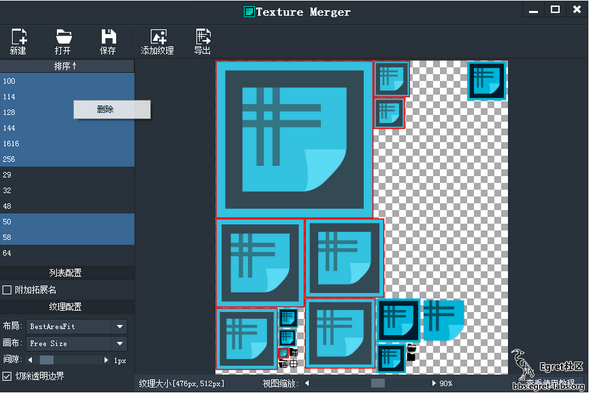Click the 间隙 slider handle
The width and height of the screenshot is (589, 393).
[47, 360]
